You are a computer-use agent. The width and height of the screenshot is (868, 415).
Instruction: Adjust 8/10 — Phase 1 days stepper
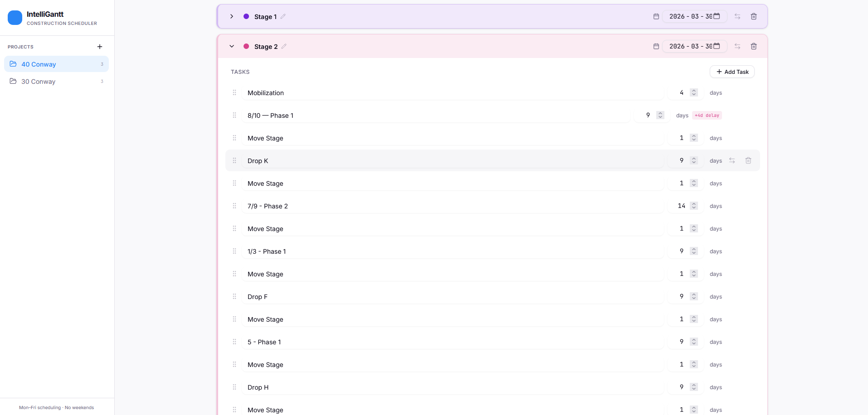[660, 115]
